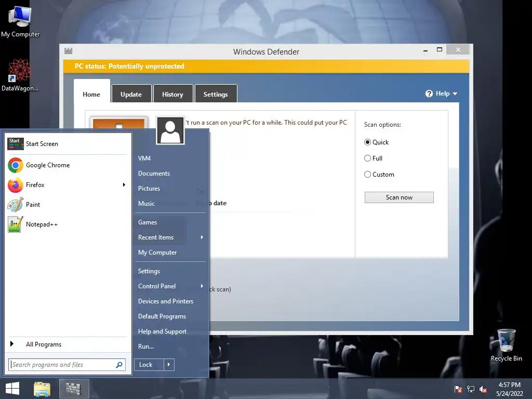Select Windows Defender taskbar button
The width and height of the screenshot is (532, 399).
(74, 389)
